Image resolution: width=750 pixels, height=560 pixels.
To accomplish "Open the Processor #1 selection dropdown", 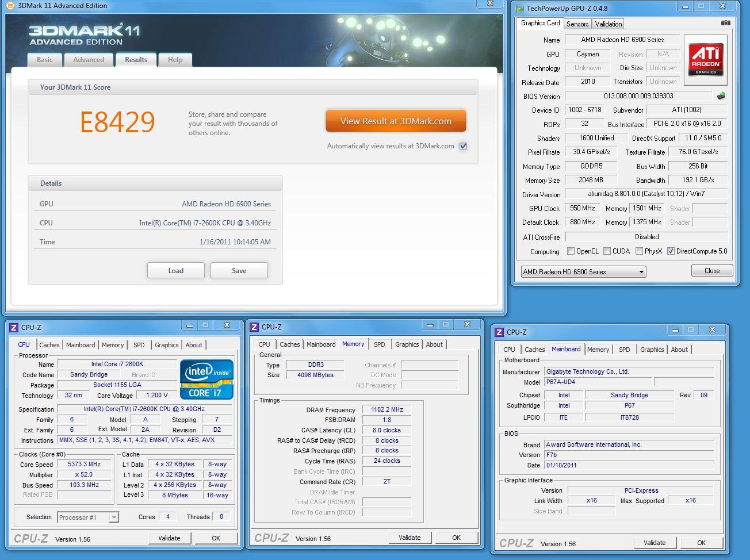I will point(88,517).
